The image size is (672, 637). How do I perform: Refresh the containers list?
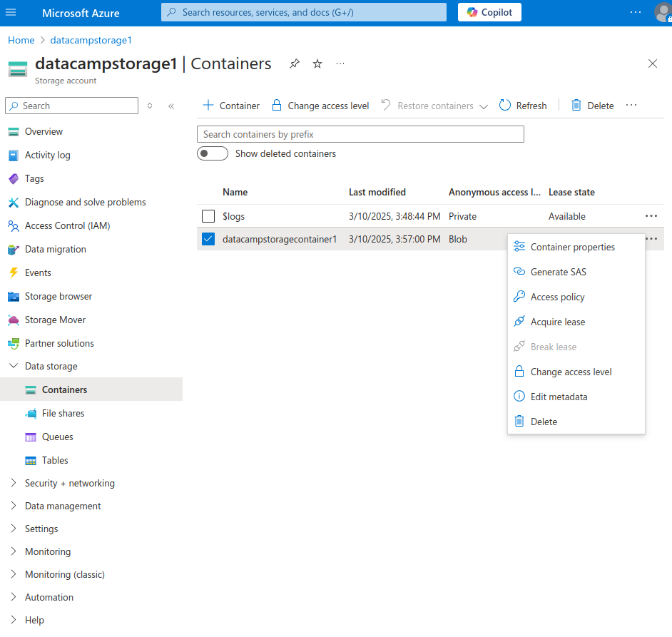(523, 106)
